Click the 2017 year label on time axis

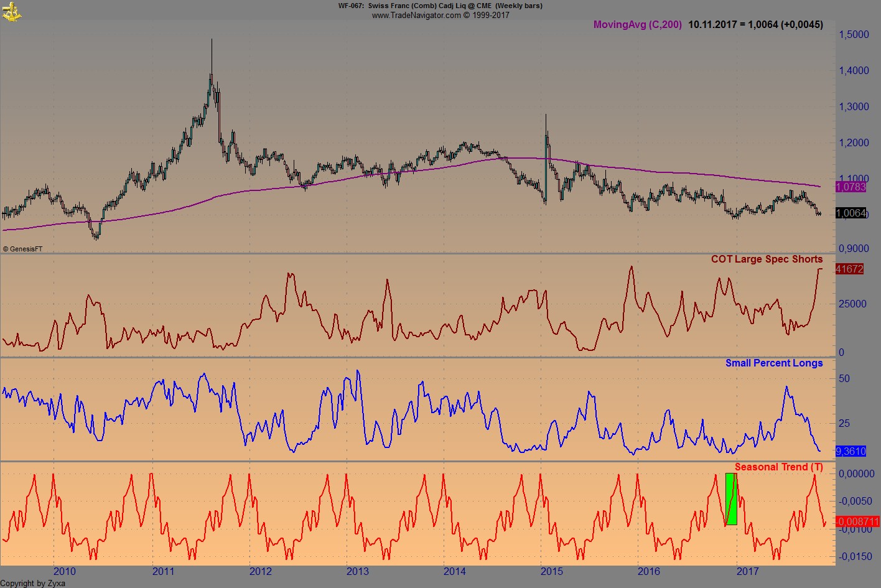pos(747,572)
